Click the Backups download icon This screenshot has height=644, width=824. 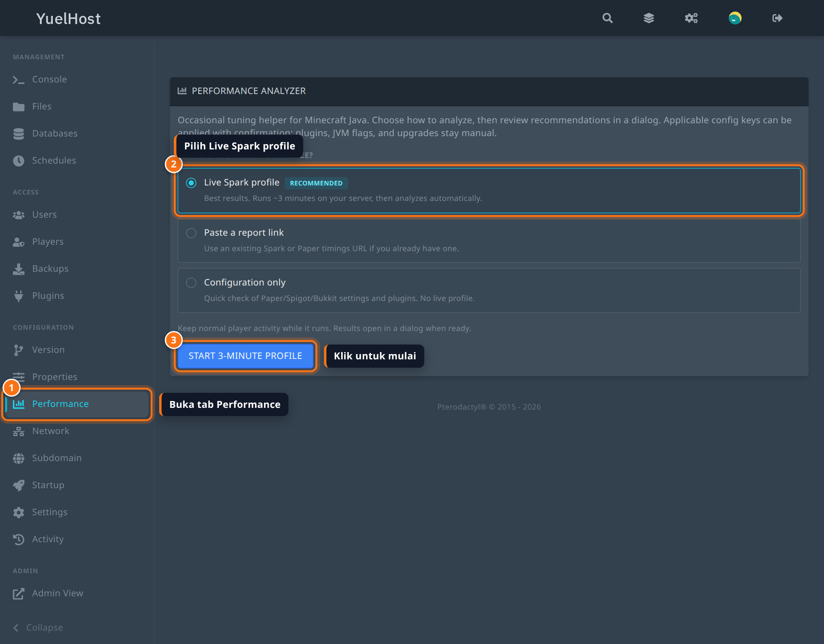18,269
